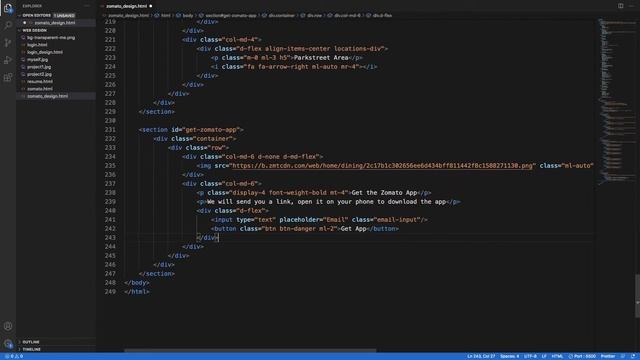Click Ln 243, Col 27 status item
Viewport: 640px width, 360px height.
[x=481, y=356]
